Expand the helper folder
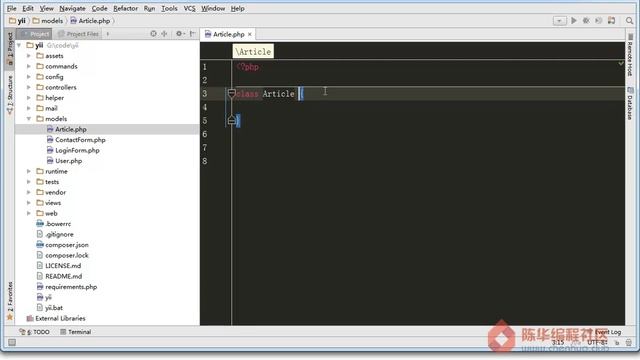 pyautogui.click(x=29, y=98)
